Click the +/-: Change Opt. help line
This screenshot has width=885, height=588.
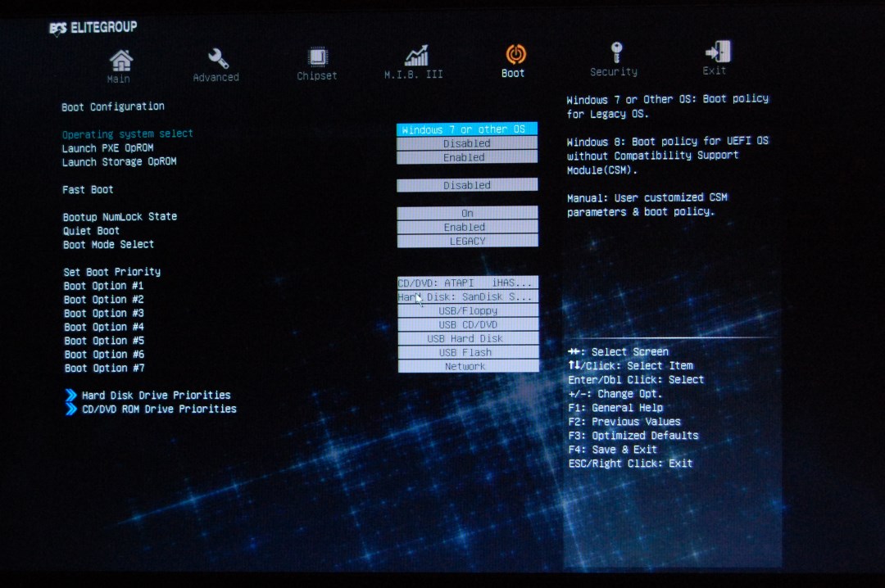(615, 394)
